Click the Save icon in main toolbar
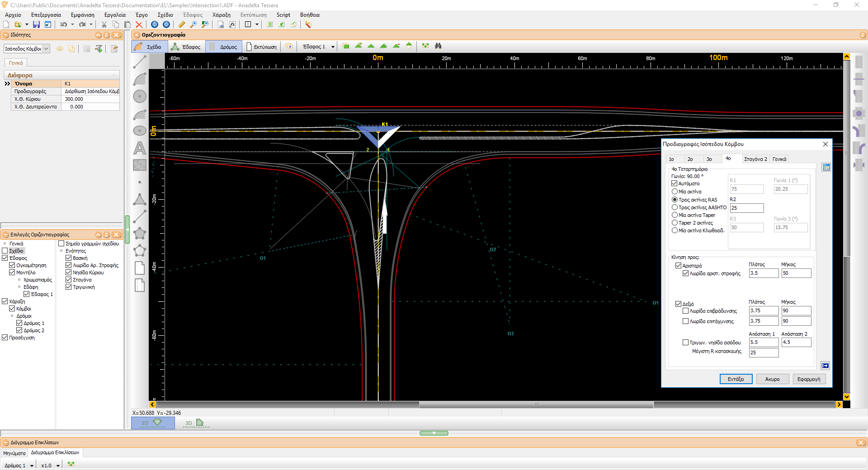The height and width of the screenshot is (470, 868). 36,24
